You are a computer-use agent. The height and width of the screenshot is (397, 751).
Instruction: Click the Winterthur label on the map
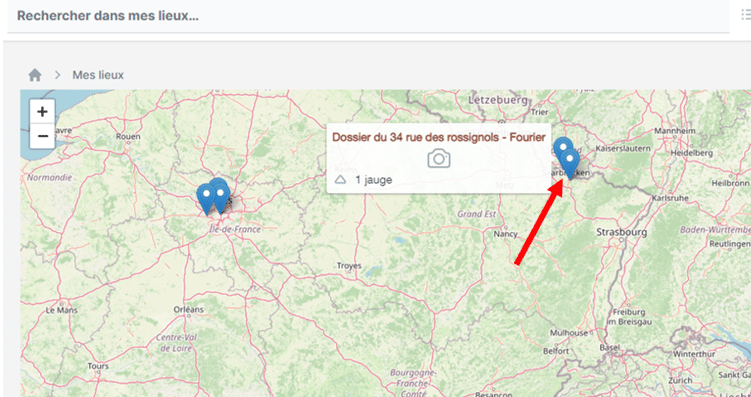694,354
